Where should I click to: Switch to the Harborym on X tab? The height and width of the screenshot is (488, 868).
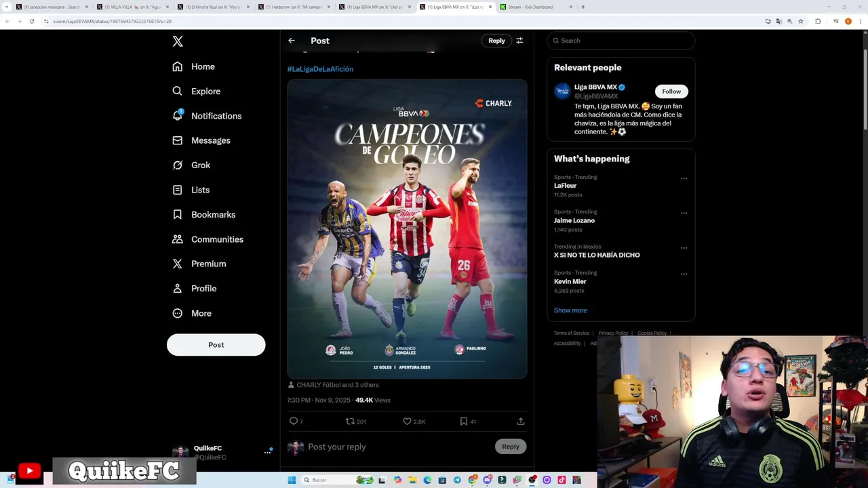294,7
